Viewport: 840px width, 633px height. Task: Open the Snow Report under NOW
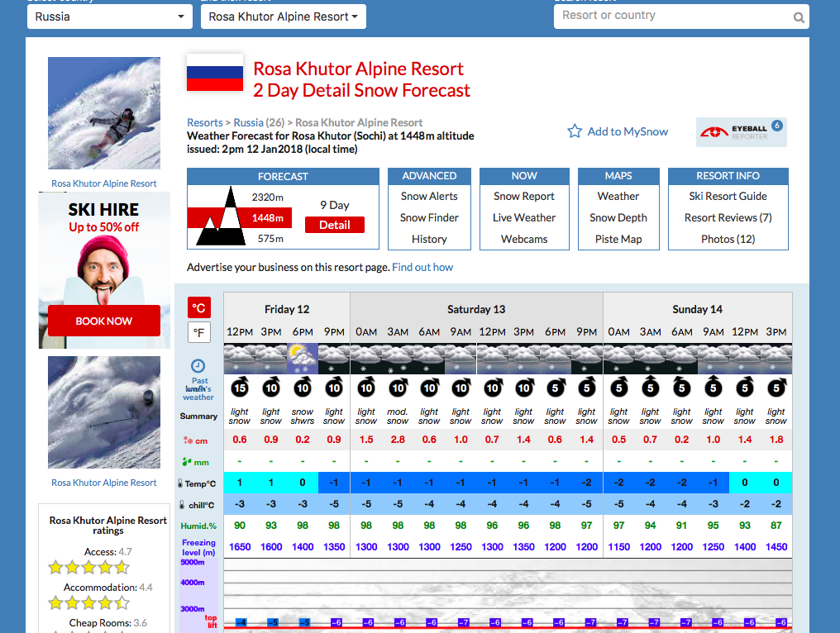524,197
